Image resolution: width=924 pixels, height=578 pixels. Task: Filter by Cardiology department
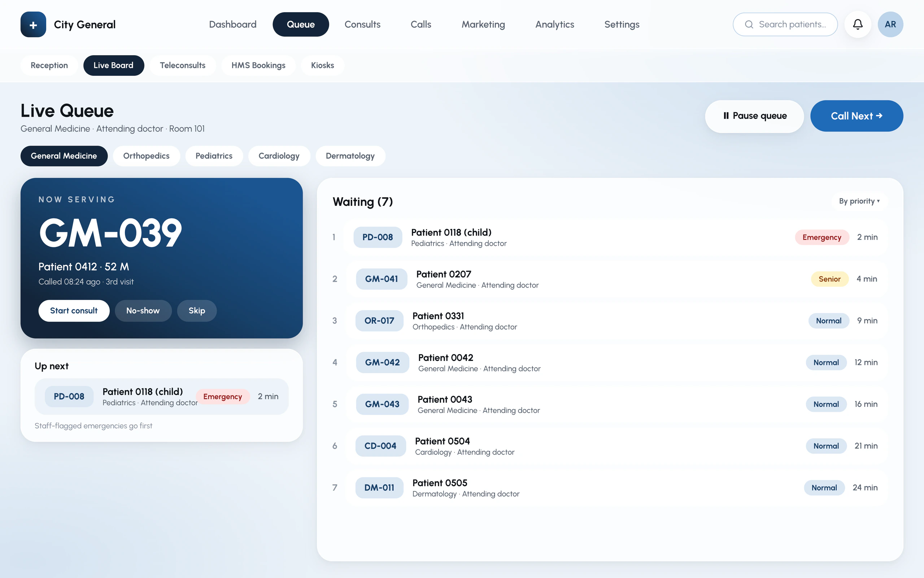[279, 156]
